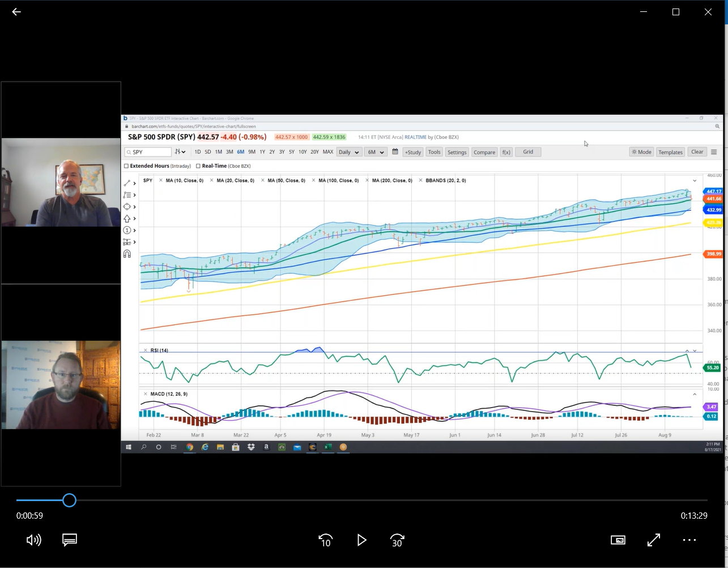The height and width of the screenshot is (568, 728).
Task: Select the 3M time range
Action: pos(229,152)
